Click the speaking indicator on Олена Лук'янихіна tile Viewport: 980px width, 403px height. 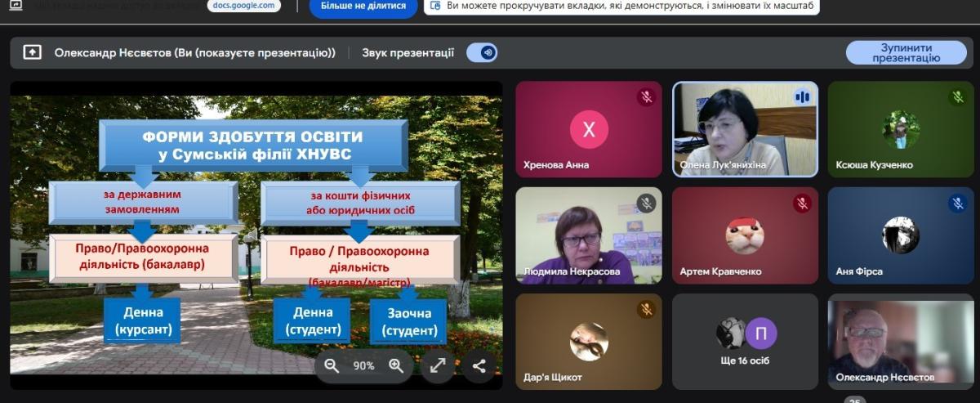pos(802,97)
